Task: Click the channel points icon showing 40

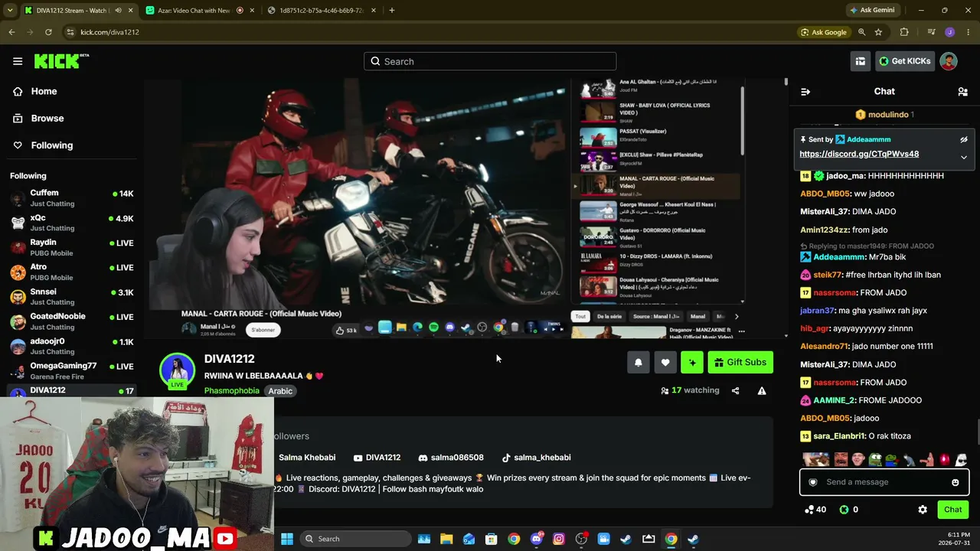Action: [x=809, y=510]
